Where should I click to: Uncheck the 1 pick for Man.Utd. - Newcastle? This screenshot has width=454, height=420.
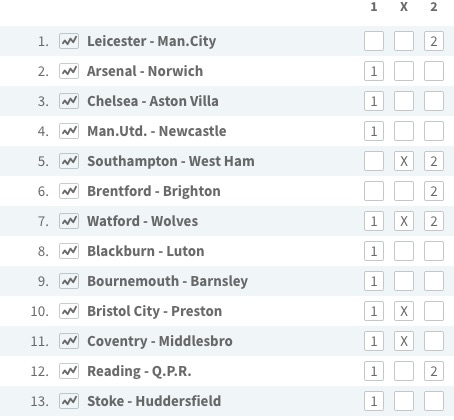point(374,131)
